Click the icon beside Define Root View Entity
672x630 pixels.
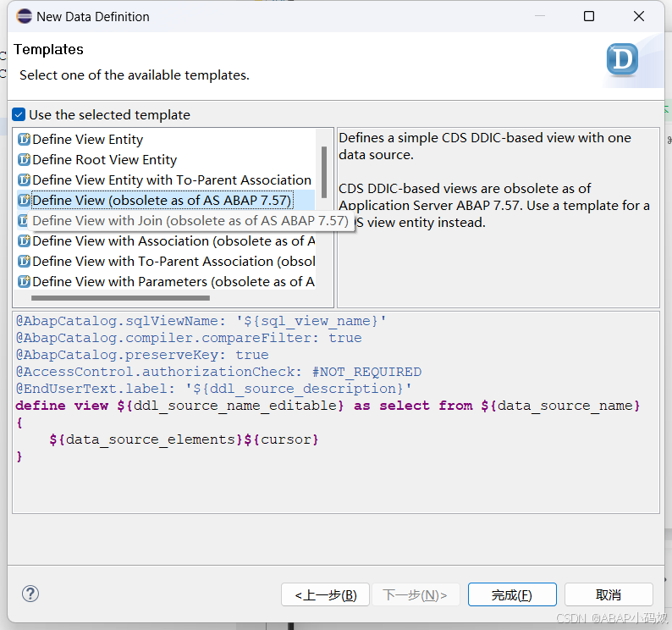pos(24,159)
